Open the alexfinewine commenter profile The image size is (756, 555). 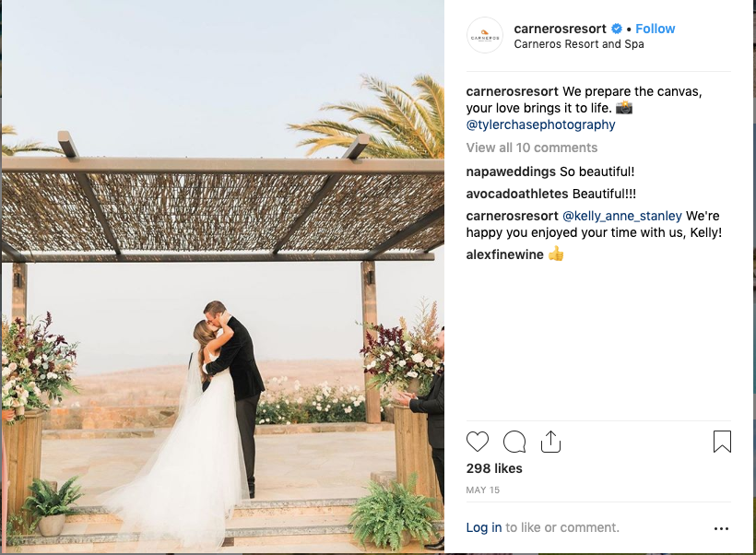505,254
